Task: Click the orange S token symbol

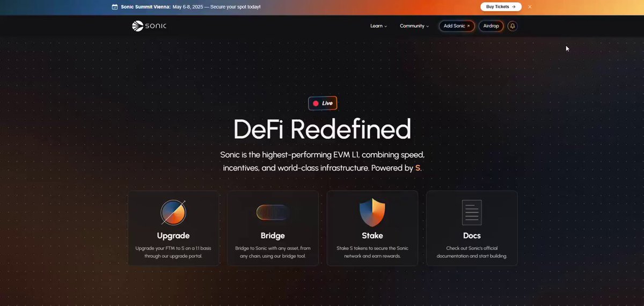Action: (x=418, y=168)
